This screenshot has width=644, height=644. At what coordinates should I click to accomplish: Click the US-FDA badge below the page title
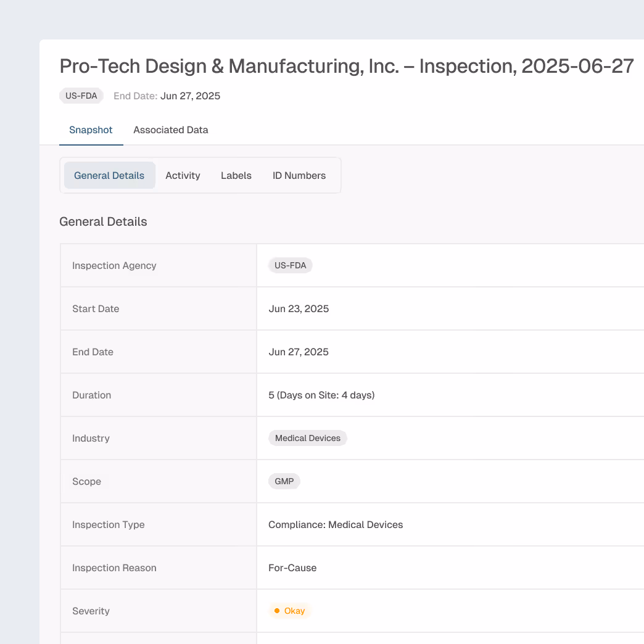(81, 96)
